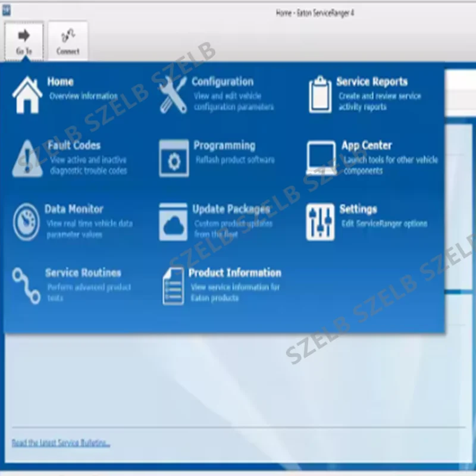Click the 'Home - Eaton ServiceRanger 4' window title
Image resolution: width=476 pixels, height=476 pixels.
[x=315, y=13]
